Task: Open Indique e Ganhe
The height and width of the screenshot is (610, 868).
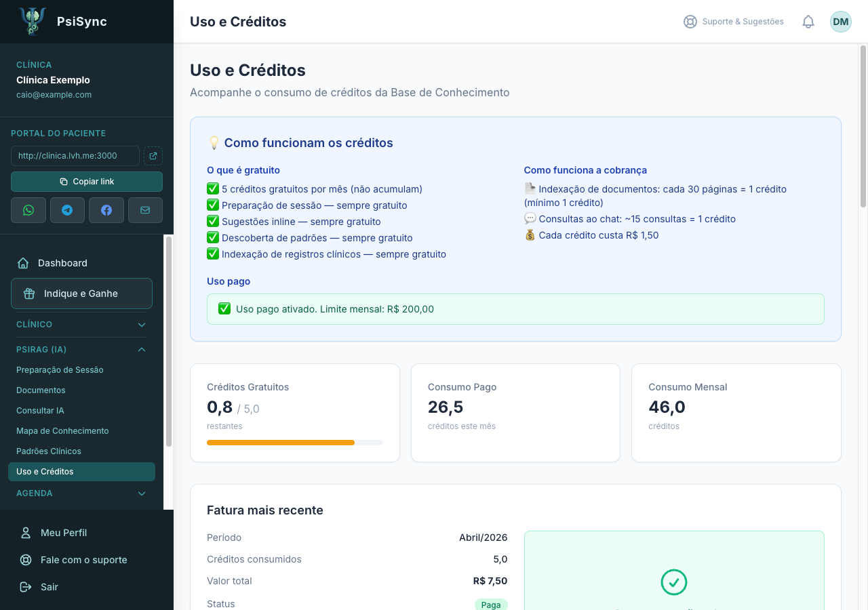Action: click(81, 293)
